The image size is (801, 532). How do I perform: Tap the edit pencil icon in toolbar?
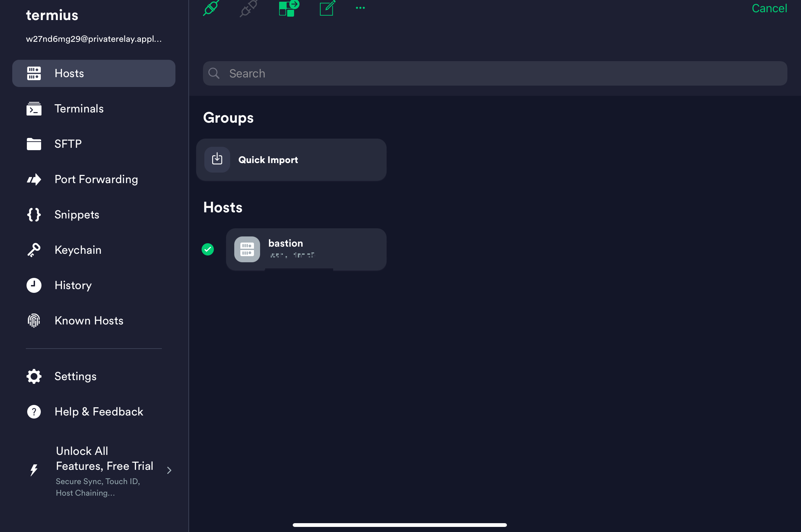[x=327, y=8]
